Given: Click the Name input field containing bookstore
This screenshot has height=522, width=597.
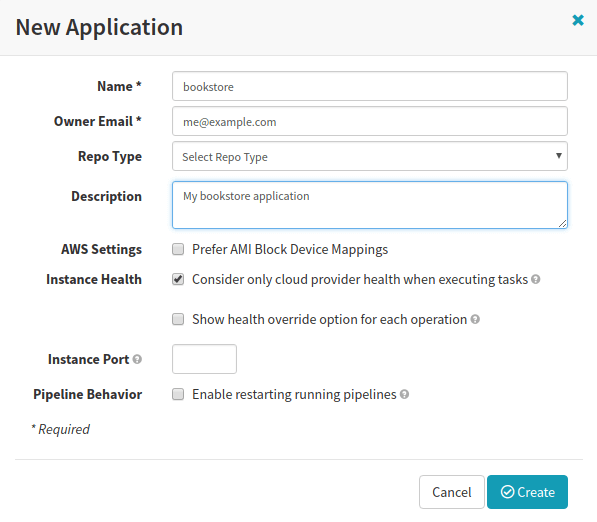Looking at the screenshot, I should [370, 86].
